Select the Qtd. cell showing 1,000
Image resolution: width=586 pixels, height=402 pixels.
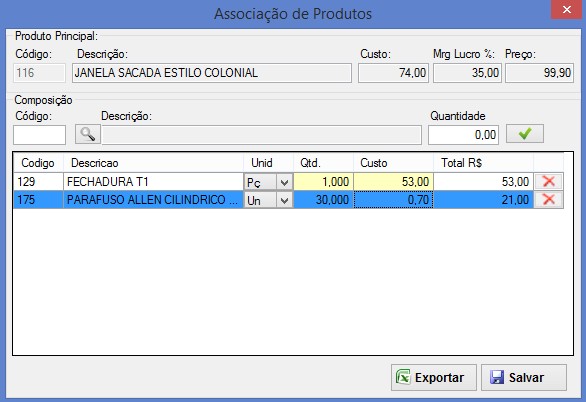323,182
